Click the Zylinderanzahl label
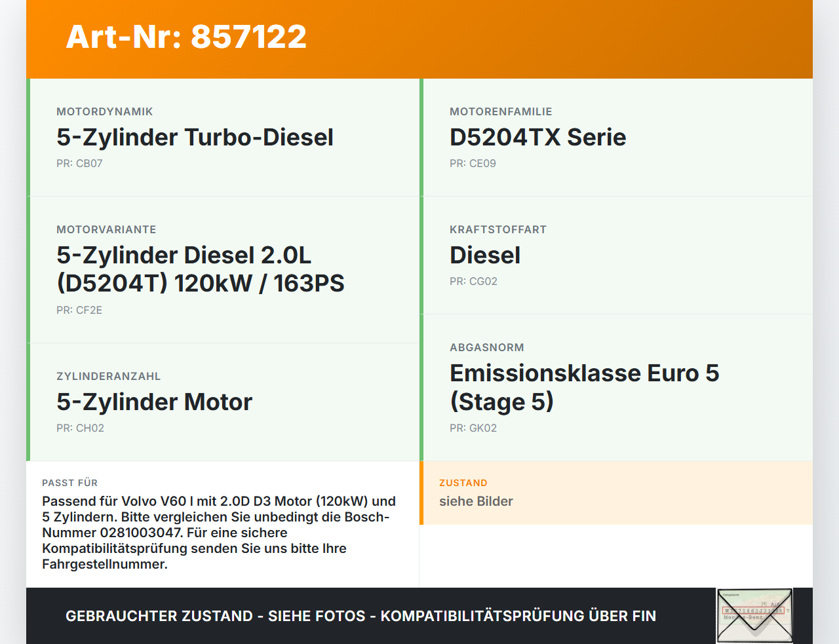 pos(108,377)
